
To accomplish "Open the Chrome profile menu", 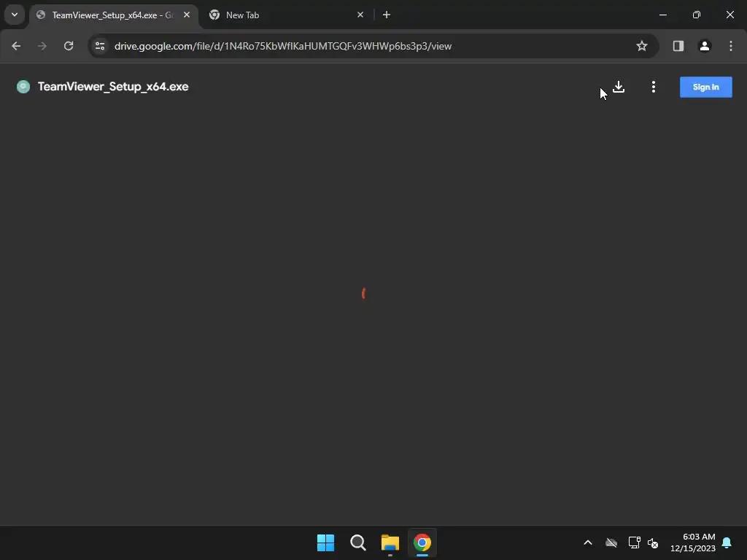I will point(705,46).
